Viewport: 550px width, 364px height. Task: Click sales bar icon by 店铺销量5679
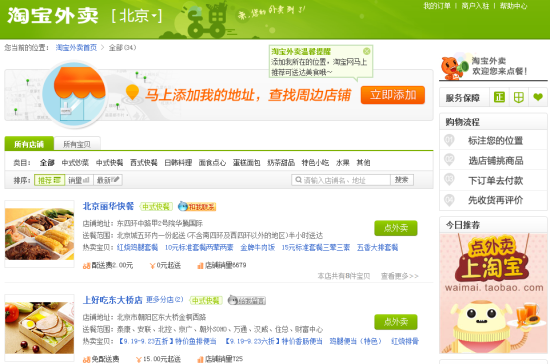200,266
